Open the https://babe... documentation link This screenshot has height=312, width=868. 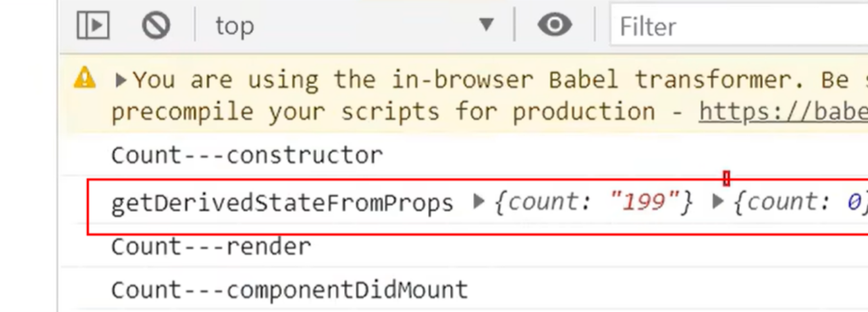tap(783, 112)
